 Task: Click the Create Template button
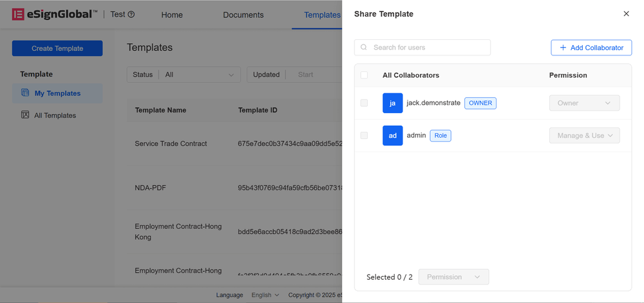tap(57, 48)
